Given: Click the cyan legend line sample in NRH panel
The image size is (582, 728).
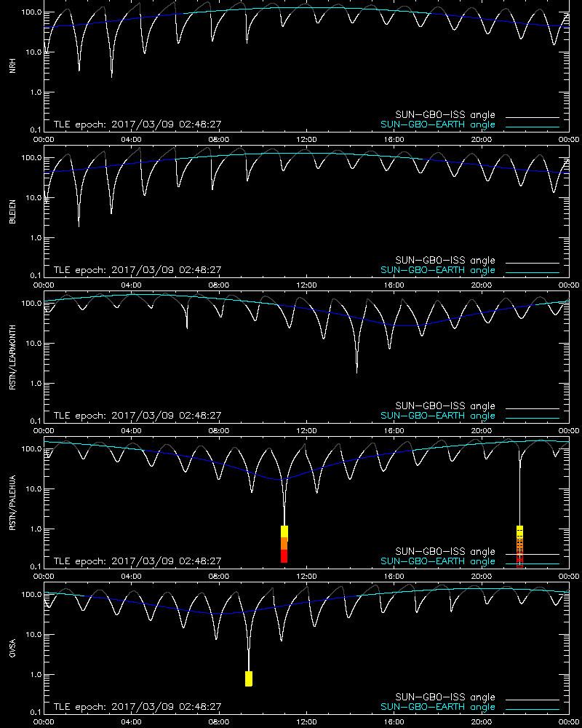Looking at the screenshot, I should (x=533, y=127).
